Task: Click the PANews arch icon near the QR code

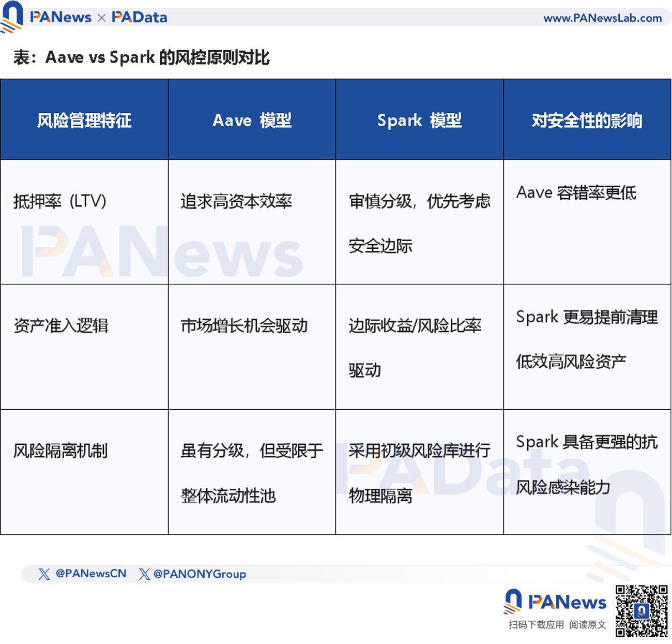Action: 513,602
